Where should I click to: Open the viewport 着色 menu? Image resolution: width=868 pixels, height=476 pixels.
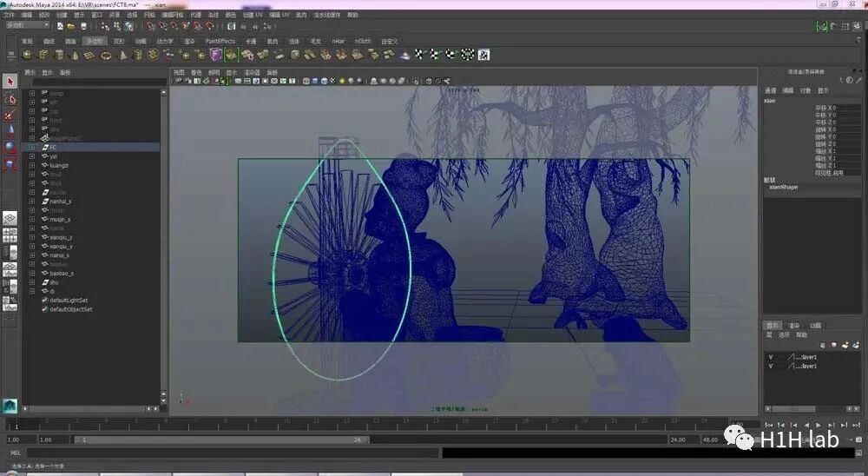[196, 73]
